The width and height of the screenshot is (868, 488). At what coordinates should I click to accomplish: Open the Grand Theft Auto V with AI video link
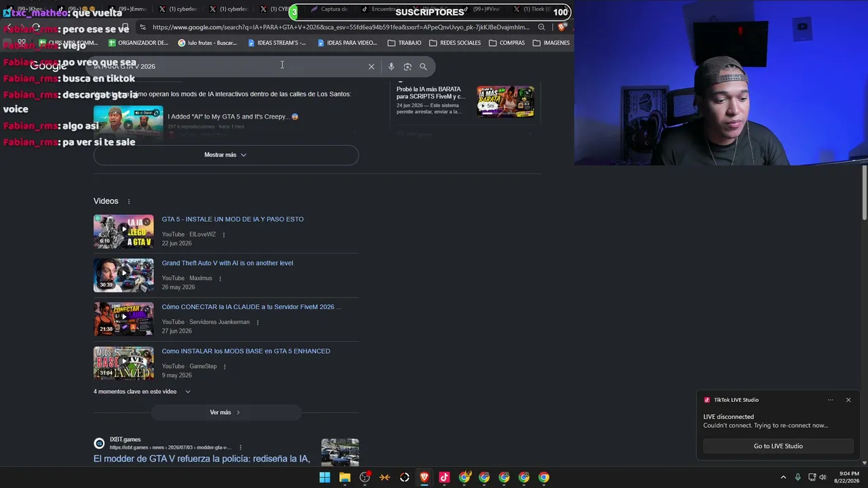(x=227, y=263)
